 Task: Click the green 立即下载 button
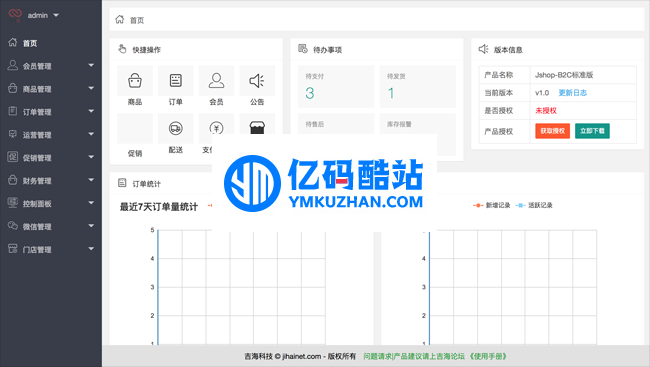tap(592, 131)
